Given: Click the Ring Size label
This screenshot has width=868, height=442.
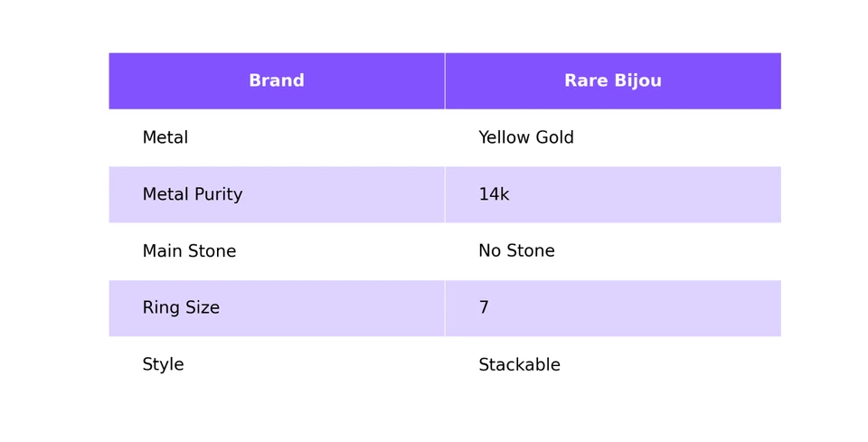Looking at the screenshot, I should 181,308.
